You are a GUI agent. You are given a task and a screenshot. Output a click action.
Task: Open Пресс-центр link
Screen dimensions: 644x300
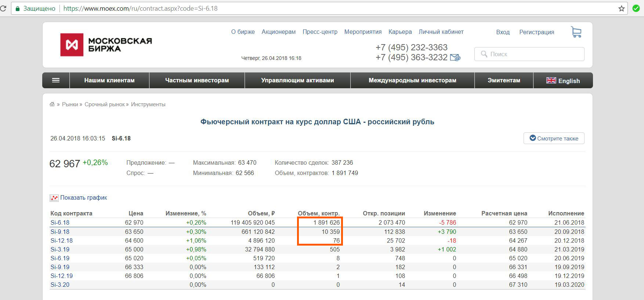click(x=320, y=32)
